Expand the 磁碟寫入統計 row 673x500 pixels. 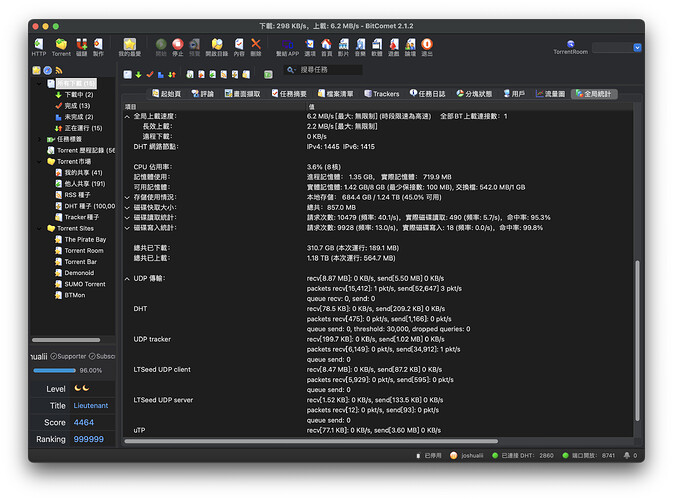tap(127, 228)
